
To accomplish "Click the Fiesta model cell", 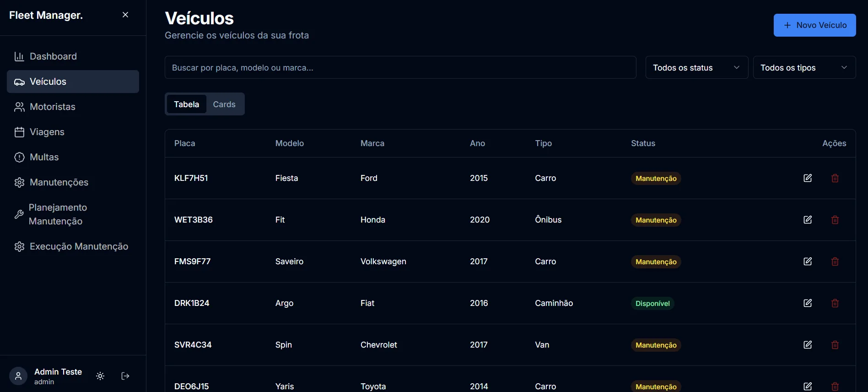I will [x=287, y=178].
